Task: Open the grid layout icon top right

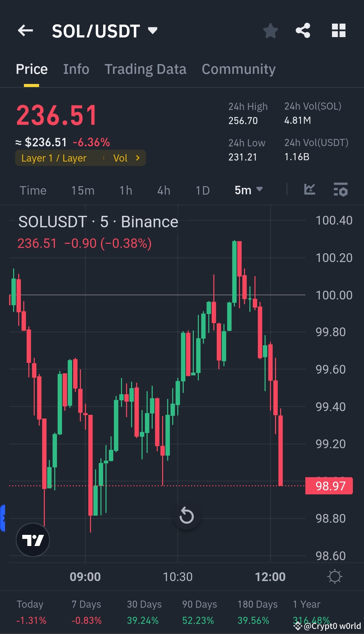Action: tap(338, 31)
